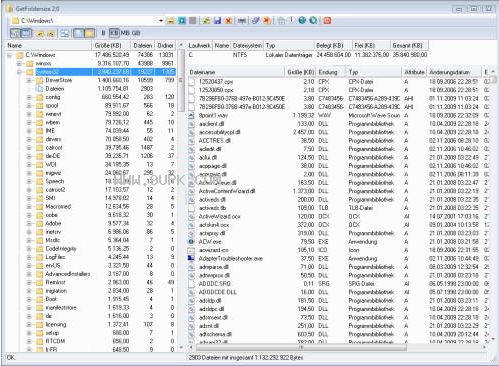
Task: Select file 12520437.cpx in list
Action: click(216, 82)
